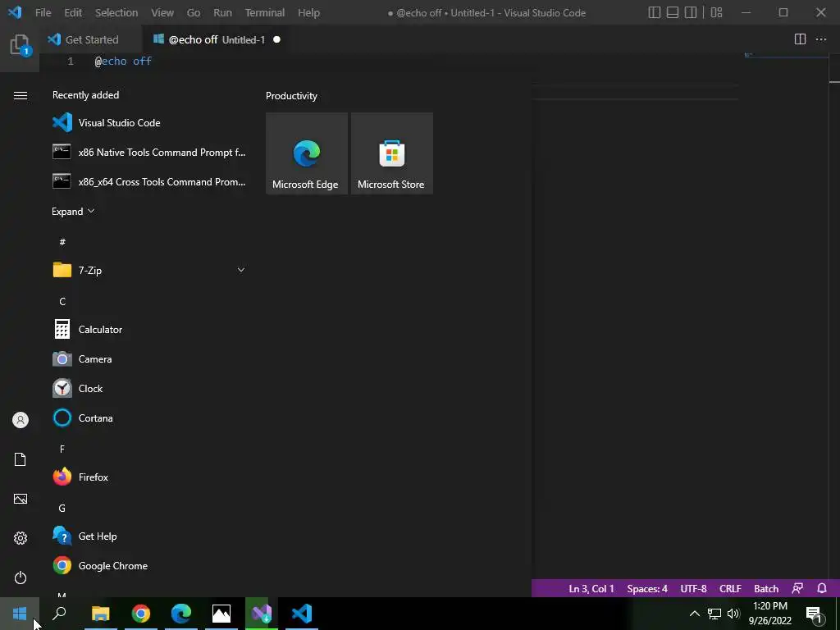This screenshot has height=630, width=840.
Task: Open Calculator app
Action: pyautogui.click(x=149, y=330)
